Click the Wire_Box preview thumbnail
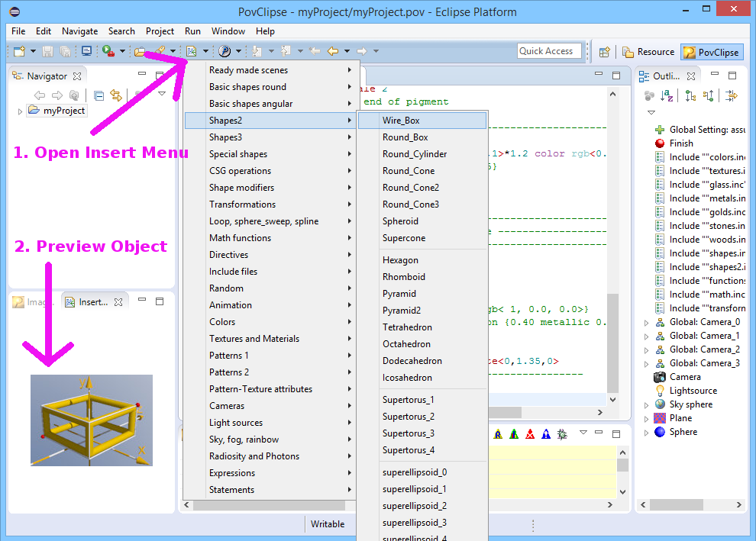This screenshot has width=756, height=541. [92, 420]
